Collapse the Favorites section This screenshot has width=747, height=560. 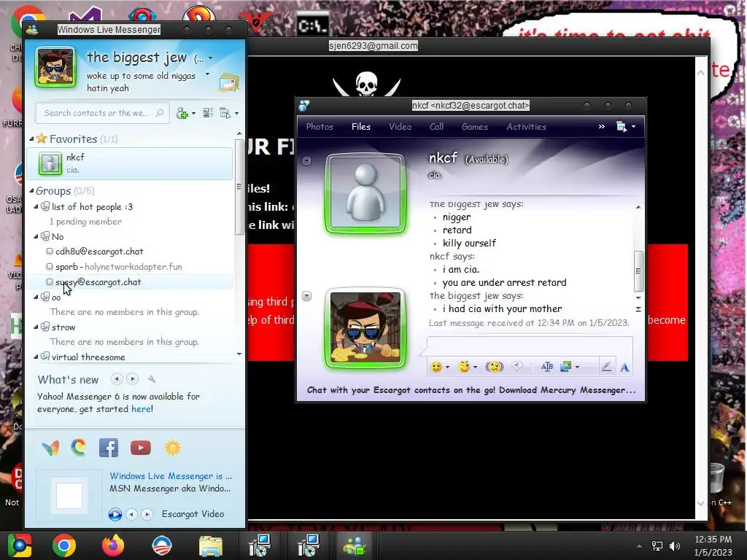click(x=32, y=139)
